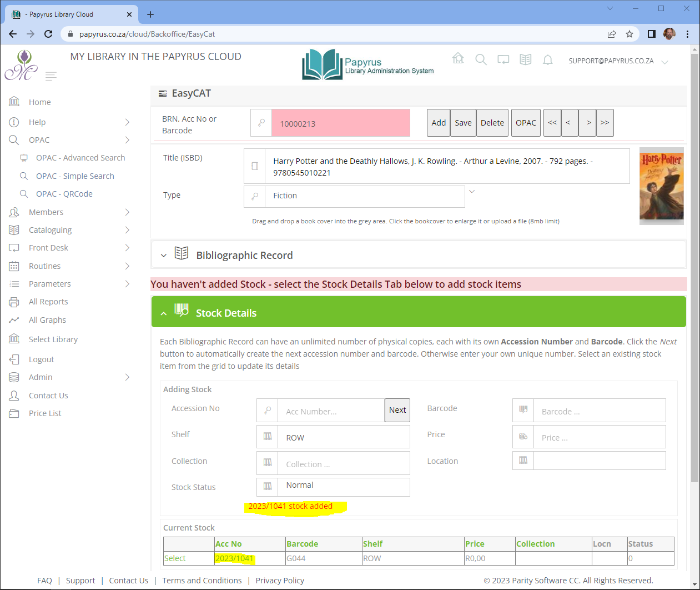Open the Type dropdown arrow

[x=472, y=192]
